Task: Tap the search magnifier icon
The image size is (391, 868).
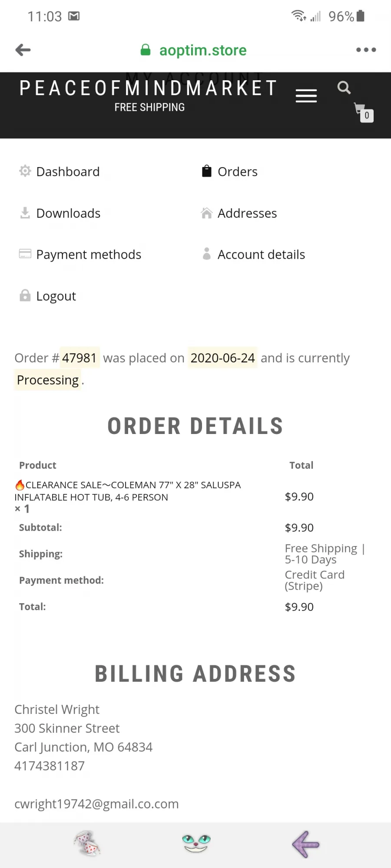Action: 344,88
